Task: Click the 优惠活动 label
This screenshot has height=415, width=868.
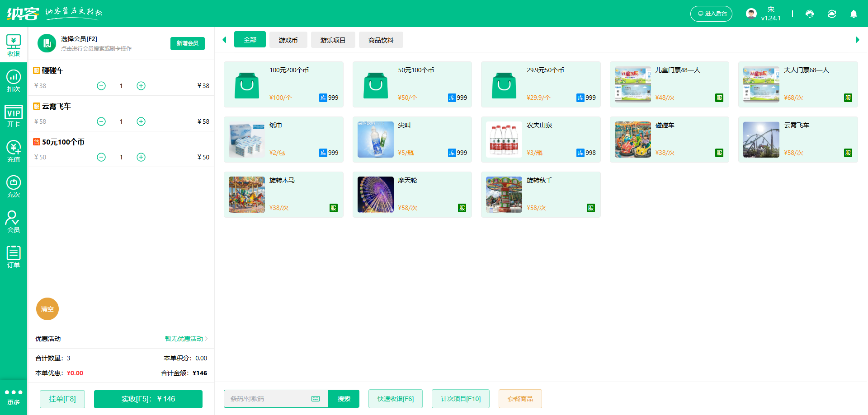Action: pos(48,339)
